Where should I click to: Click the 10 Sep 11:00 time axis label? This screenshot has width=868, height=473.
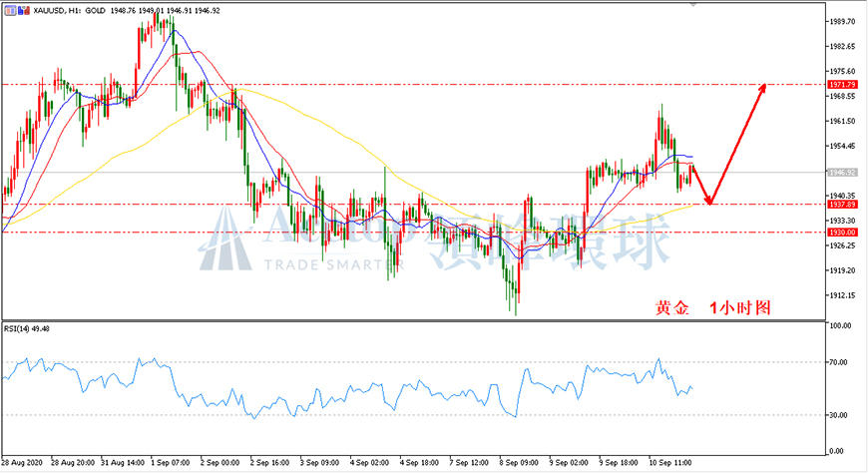tap(669, 462)
